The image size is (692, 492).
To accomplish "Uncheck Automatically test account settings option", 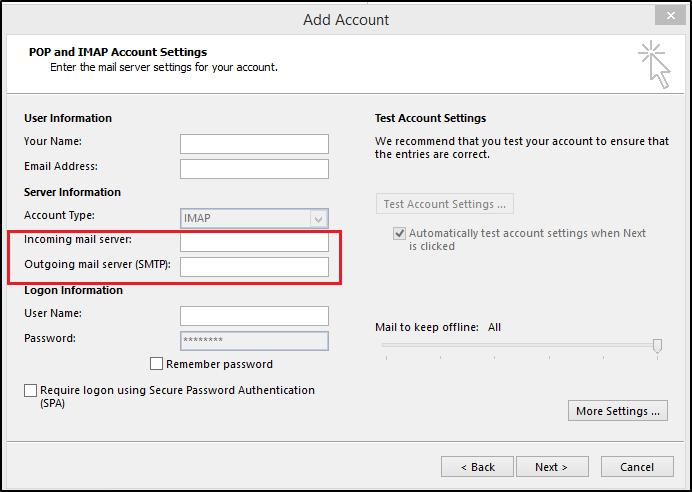I will click(399, 233).
